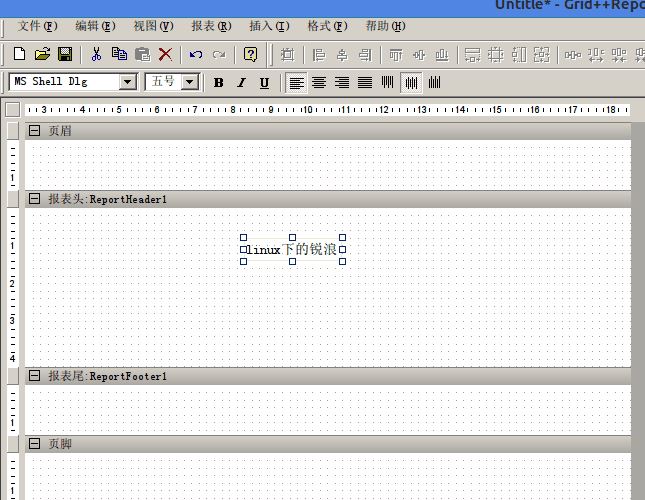This screenshot has height=500, width=645.
Task: Delete selection with the red X icon
Action: coord(165,54)
